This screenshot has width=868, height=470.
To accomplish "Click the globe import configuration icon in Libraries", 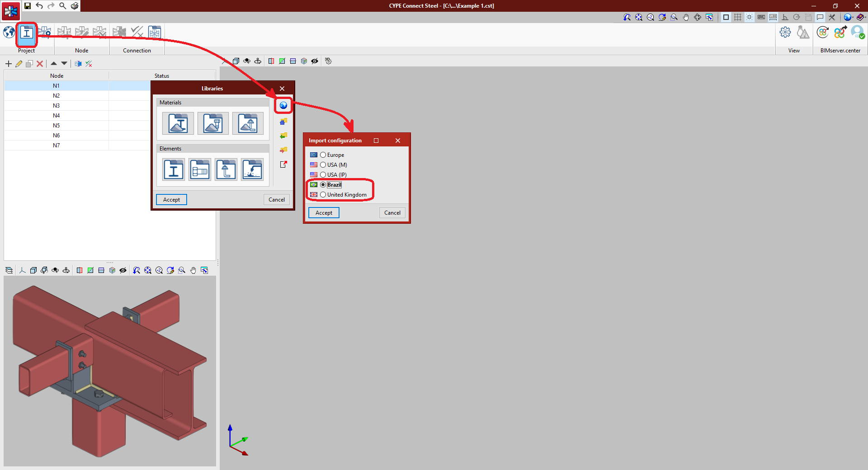I will tap(283, 105).
